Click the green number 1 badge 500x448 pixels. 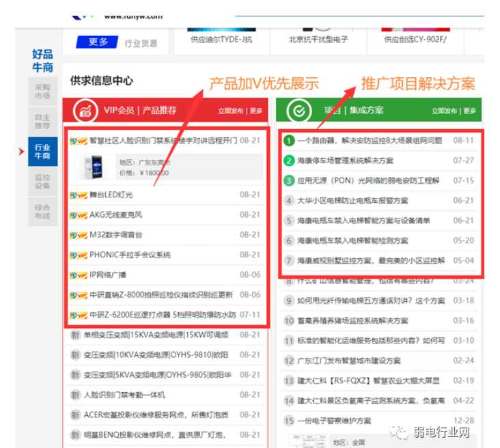(x=289, y=141)
